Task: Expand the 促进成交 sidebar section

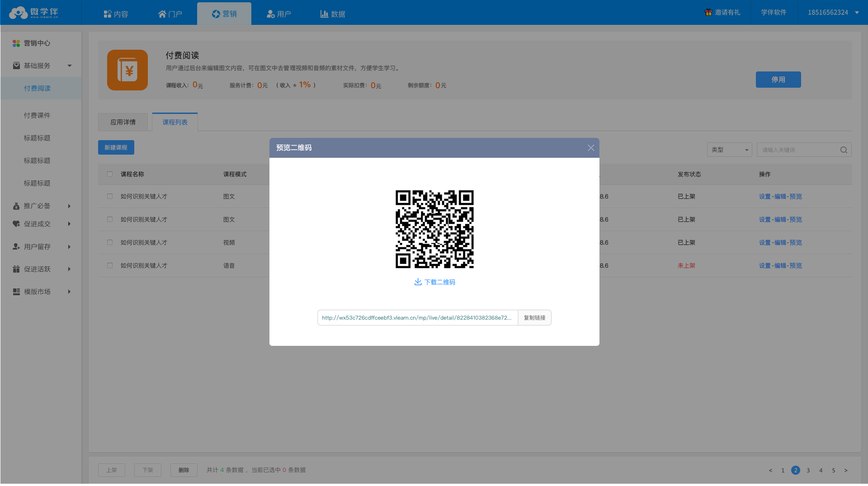Action: coord(69,224)
